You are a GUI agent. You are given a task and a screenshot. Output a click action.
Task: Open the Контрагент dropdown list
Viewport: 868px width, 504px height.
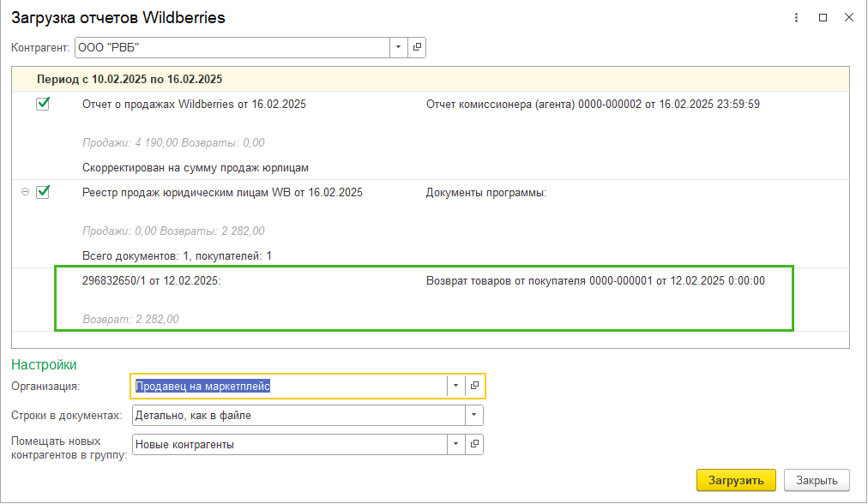398,48
